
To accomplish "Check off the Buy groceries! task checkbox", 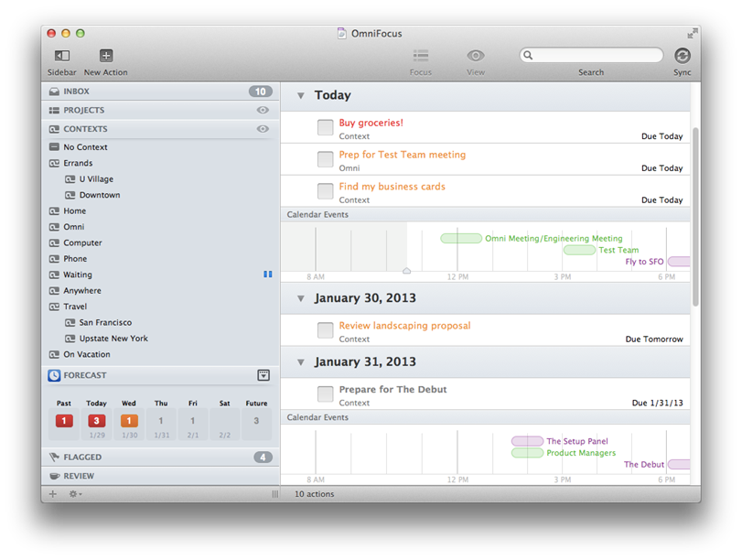I will coord(325,127).
